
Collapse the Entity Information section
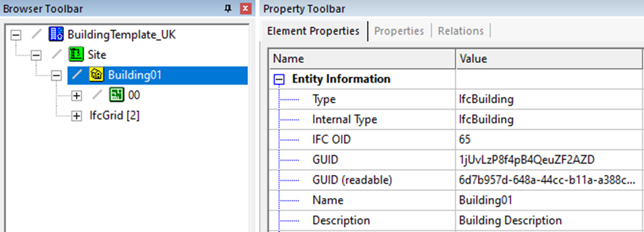coord(279,79)
